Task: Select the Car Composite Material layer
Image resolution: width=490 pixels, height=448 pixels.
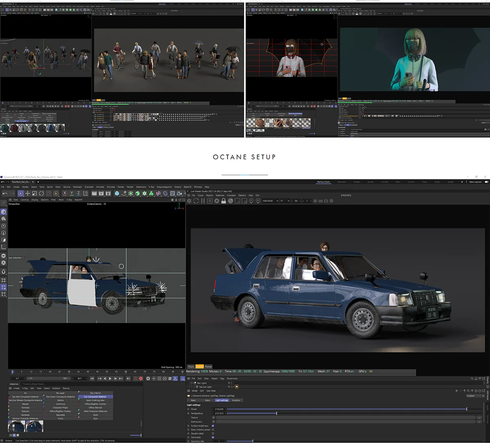Action: coord(95,397)
